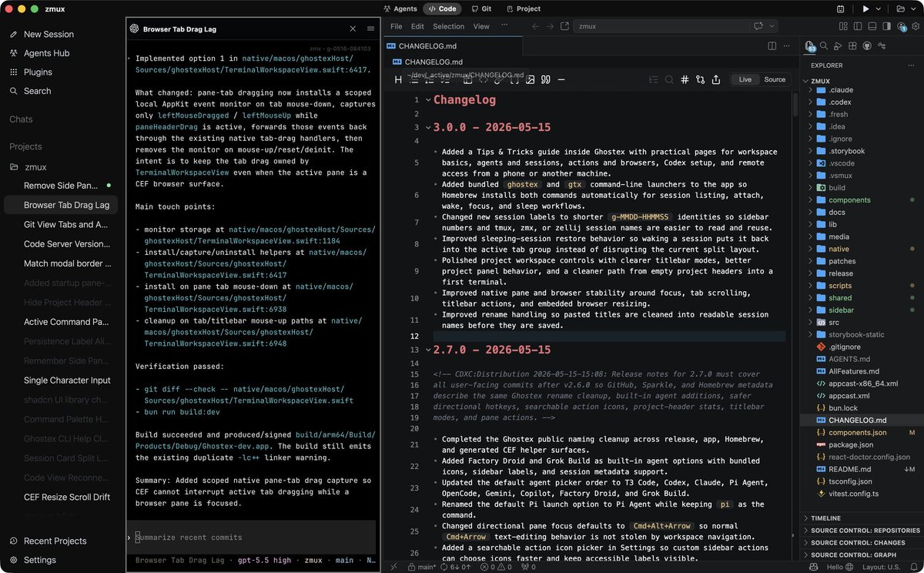Open the hamburger menu of Browser Tab Drag Lag pane
Image resolution: width=924 pixels, height=573 pixels.
(370, 28)
